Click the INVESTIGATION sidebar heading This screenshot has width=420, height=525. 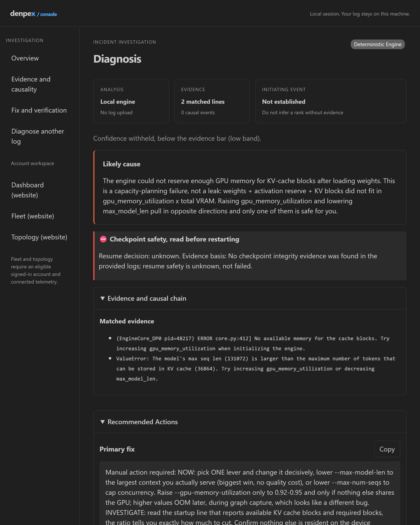click(x=25, y=40)
